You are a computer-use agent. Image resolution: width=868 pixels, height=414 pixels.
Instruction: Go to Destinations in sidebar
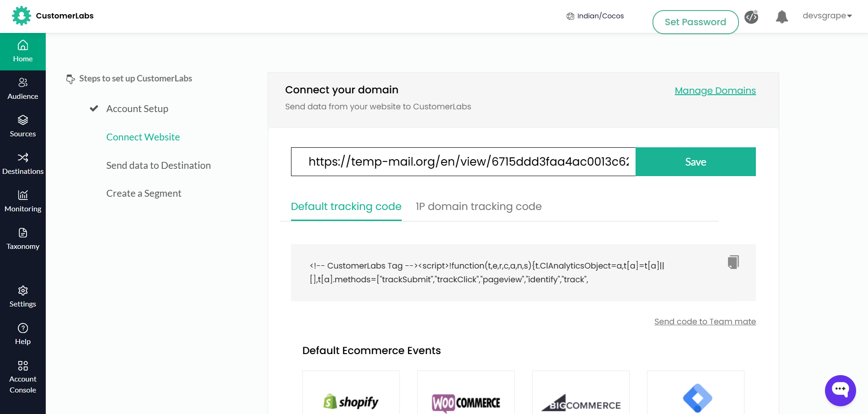tap(23, 164)
